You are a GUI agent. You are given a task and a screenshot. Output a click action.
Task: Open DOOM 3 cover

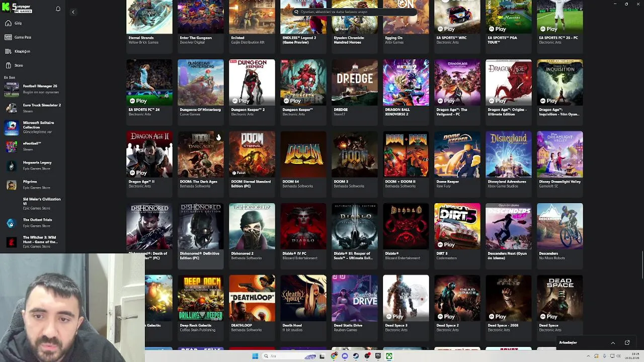354,154
